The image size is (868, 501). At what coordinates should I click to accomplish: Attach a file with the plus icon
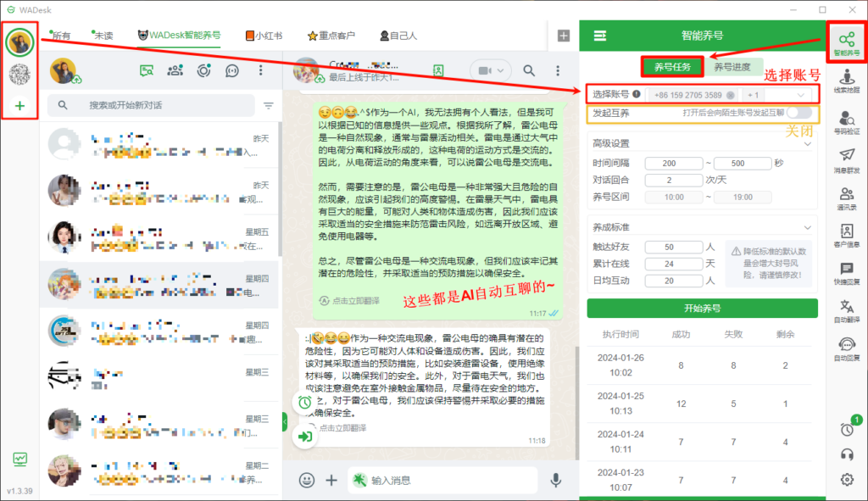pos(331,480)
